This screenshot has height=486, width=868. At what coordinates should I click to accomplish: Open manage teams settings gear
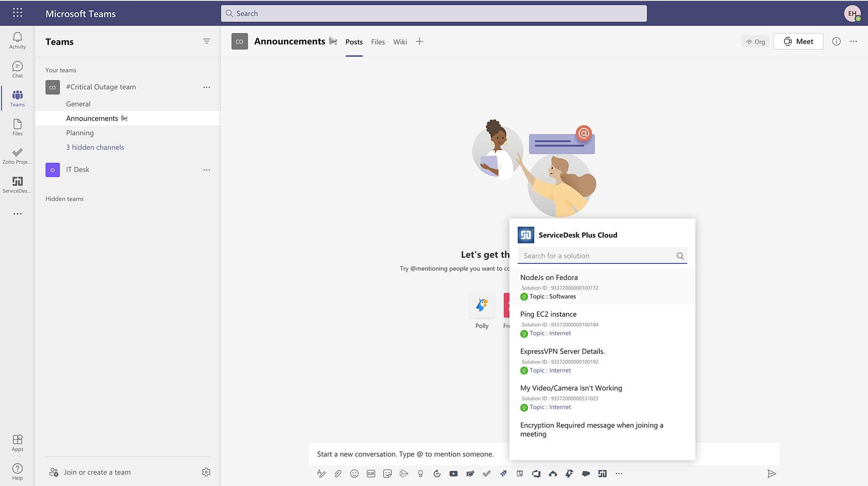[206, 472]
